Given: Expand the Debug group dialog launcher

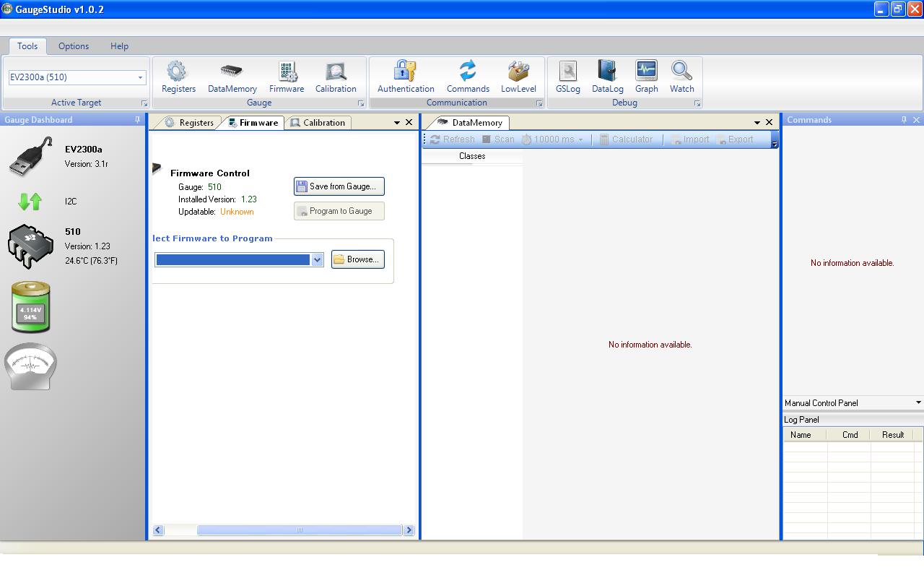Looking at the screenshot, I should tap(697, 103).
